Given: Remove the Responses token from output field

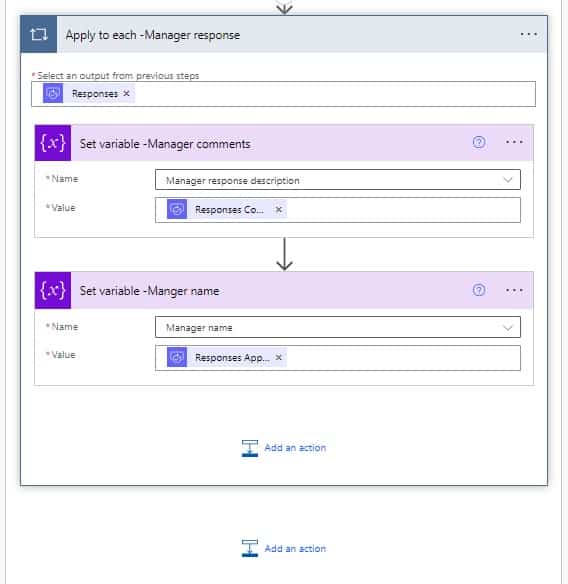Looking at the screenshot, I should pos(127,93).
